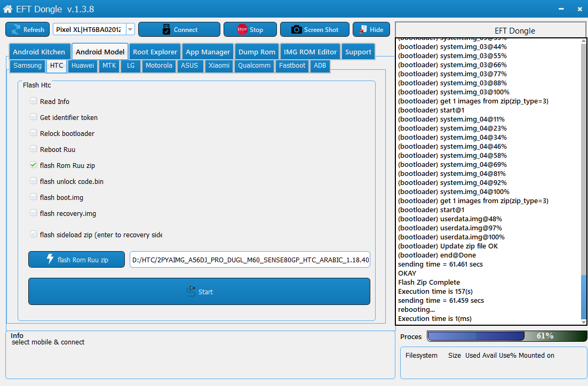The width and height of the screenshot is (588, 386).
Task: Select the LG brand tab
Action: coord(131,66)
